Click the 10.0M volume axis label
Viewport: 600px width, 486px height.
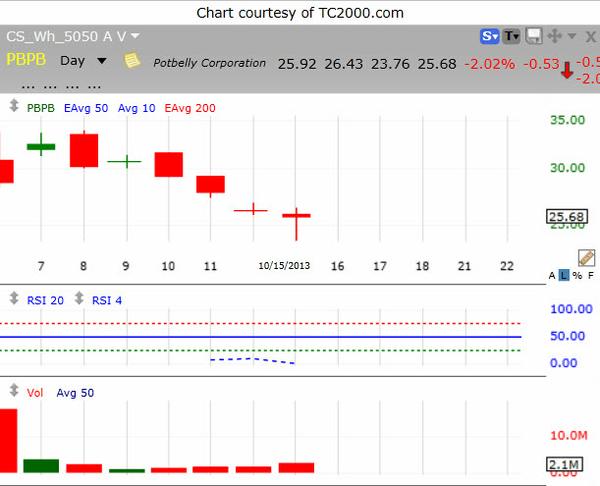tap(569, 435)
